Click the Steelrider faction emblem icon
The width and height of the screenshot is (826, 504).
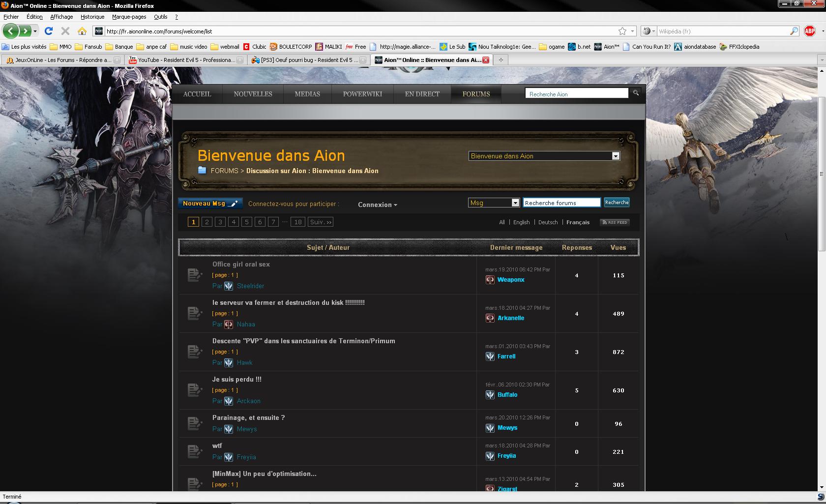pyautogui.click(x=229, y=286)
